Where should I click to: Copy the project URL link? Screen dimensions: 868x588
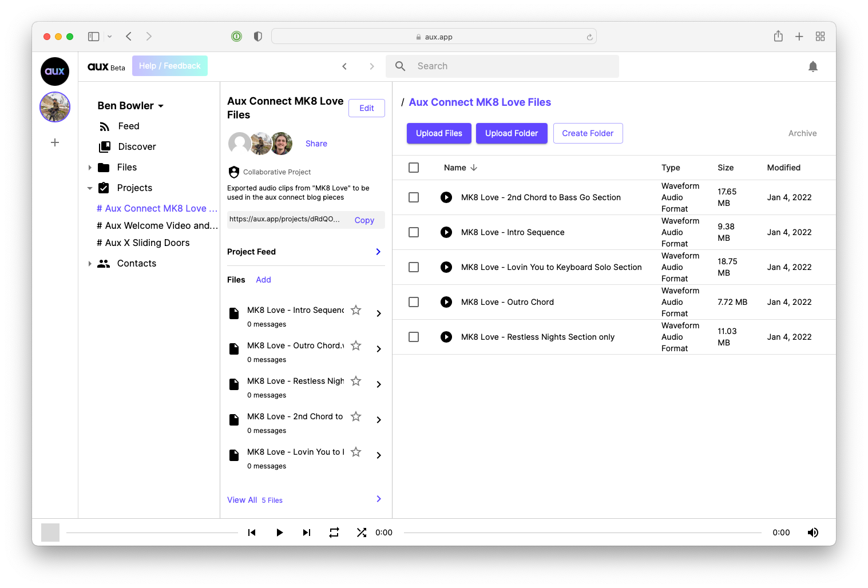coord(364,220)
